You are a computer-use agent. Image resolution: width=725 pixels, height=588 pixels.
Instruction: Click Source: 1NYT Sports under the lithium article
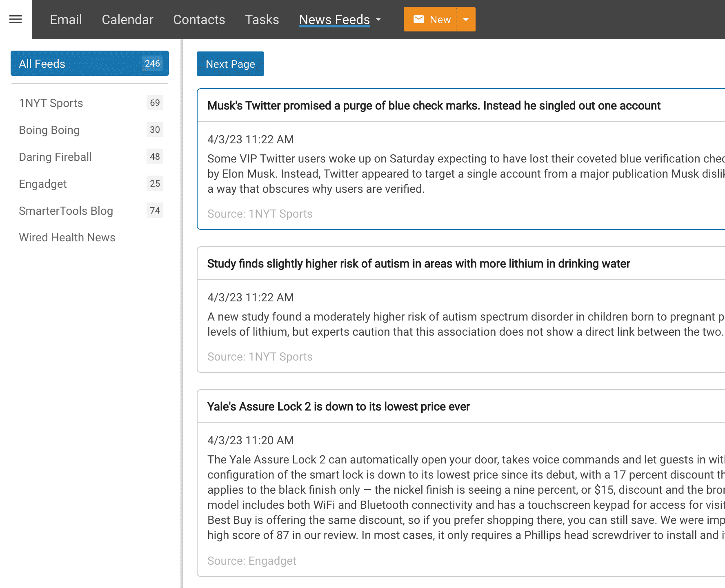(260, 356)
